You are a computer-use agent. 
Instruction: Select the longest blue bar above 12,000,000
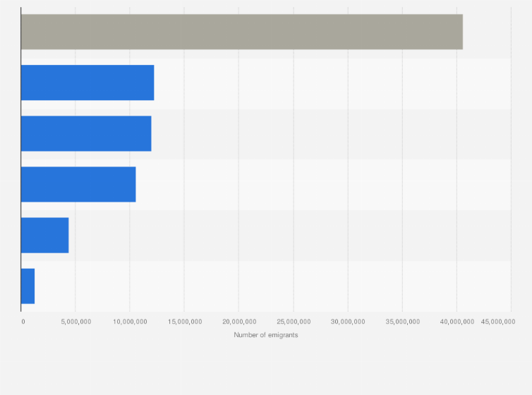click(x=87, y=83)
